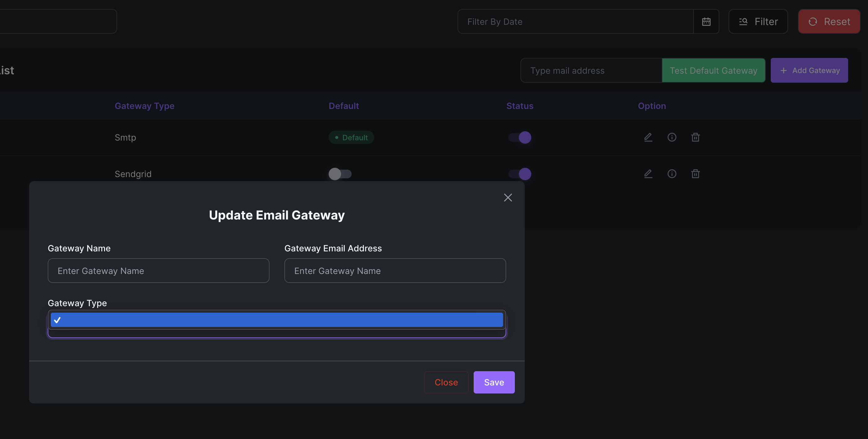Click Test Default Gateway button
The width and height of the screenshot is (868, 439).
pos(713,70)
